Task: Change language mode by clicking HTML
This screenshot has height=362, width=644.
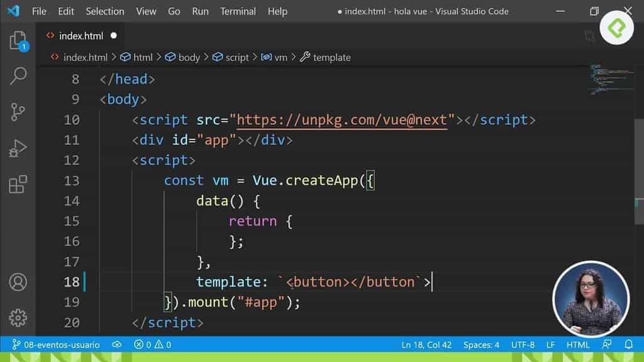Action: [577, 344]
